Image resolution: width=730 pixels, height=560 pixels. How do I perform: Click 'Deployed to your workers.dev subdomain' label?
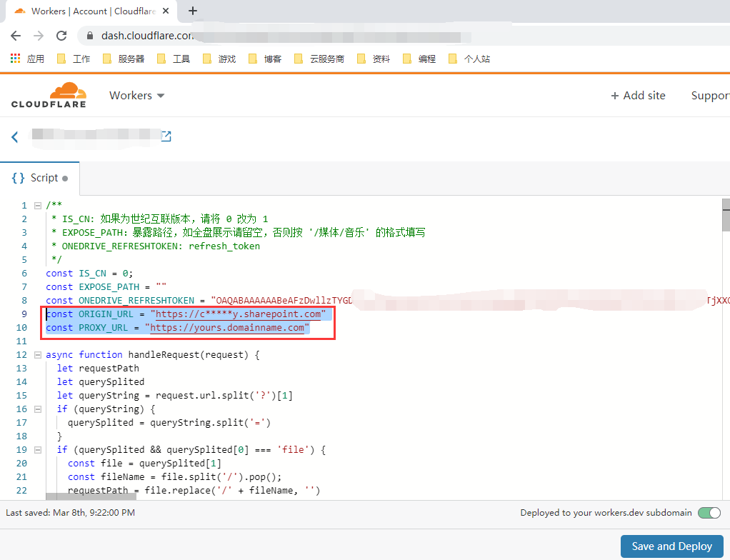(606, 513)
